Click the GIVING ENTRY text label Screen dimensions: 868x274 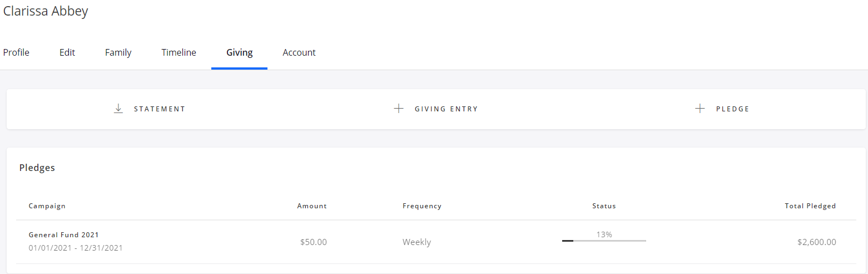click(x=446, y=109)
